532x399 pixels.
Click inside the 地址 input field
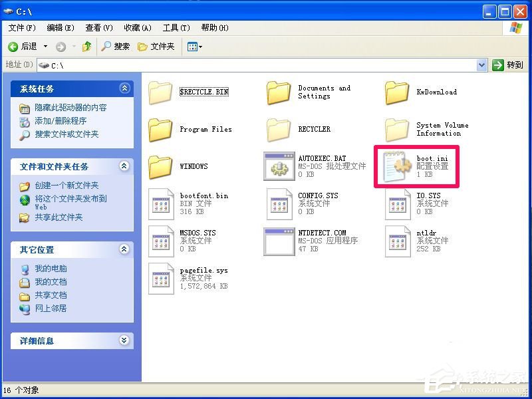(199, 65)
